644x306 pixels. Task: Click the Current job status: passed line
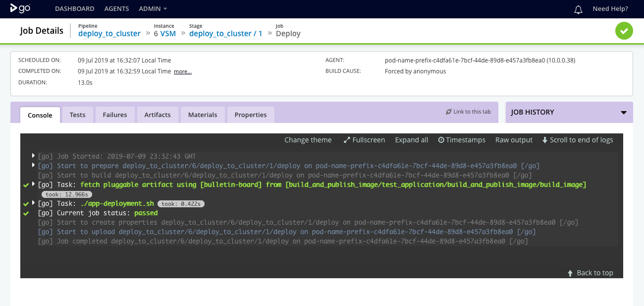(98, 213)
